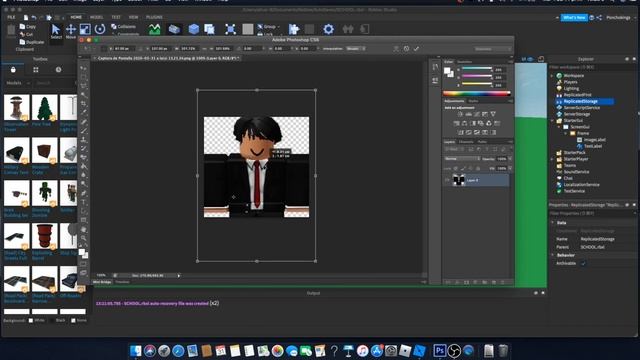Click the foreground color swatch in Color panel
This screenshot has height=360, width=640.
tap(447, 71)
